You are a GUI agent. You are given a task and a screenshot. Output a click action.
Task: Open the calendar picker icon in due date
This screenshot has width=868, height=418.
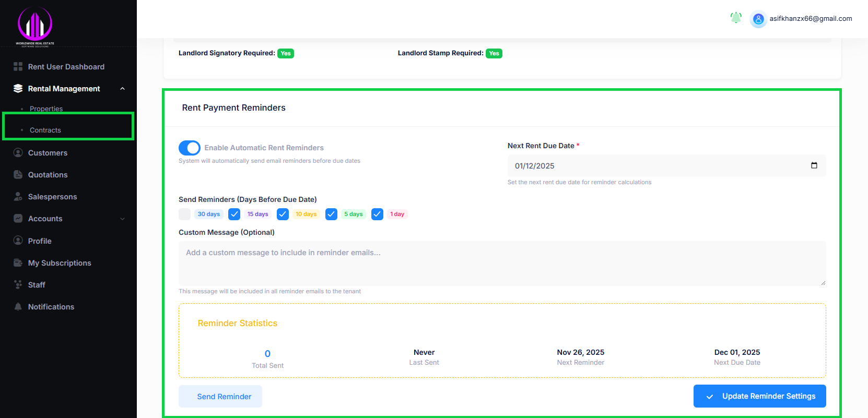coord(814,165)
